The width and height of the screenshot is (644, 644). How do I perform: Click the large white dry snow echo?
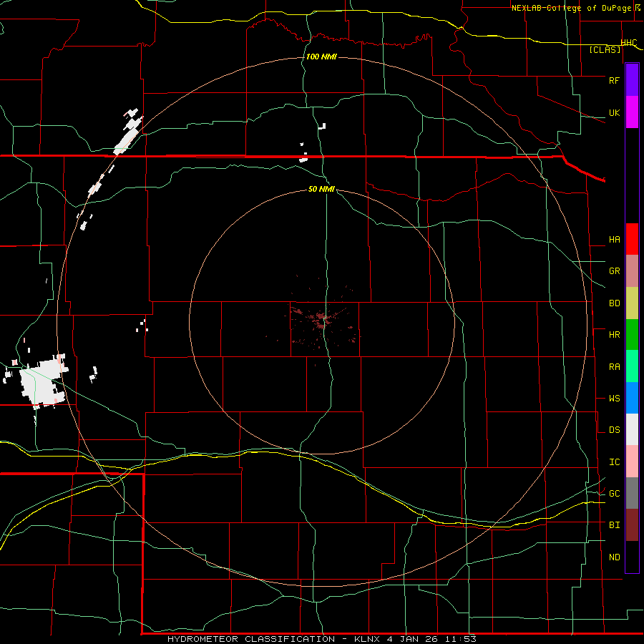tap(42, 382)
